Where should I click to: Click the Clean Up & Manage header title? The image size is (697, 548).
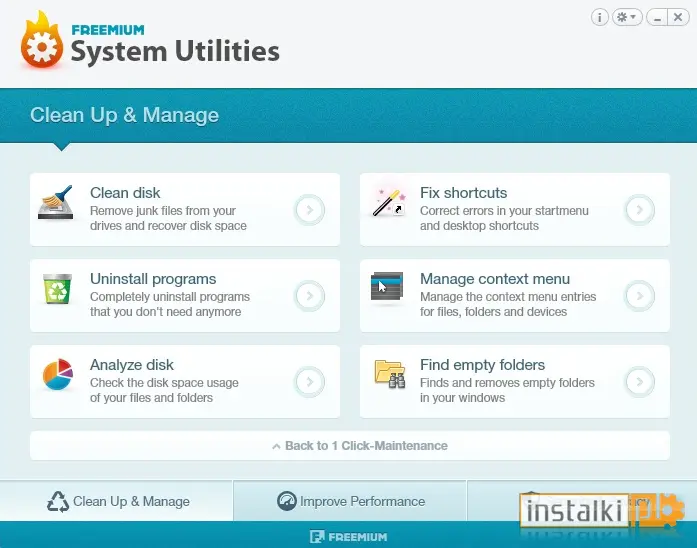(124, 115)
